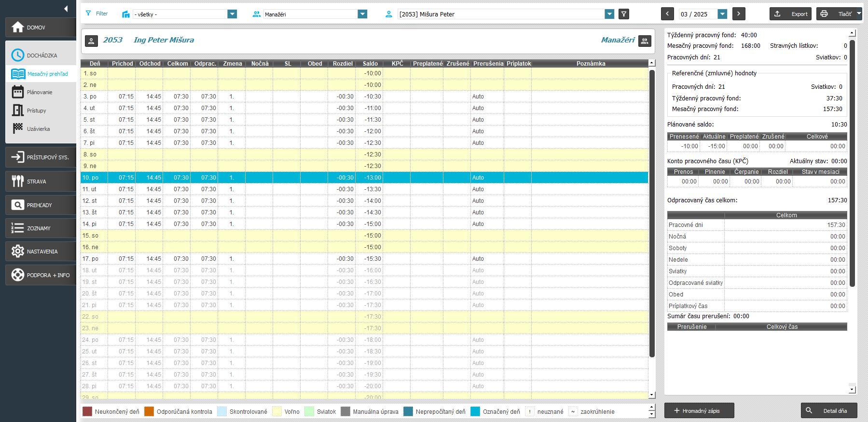Open the STRAVA menu section
The width and height of the screenshot is (868, 422).
41,182
